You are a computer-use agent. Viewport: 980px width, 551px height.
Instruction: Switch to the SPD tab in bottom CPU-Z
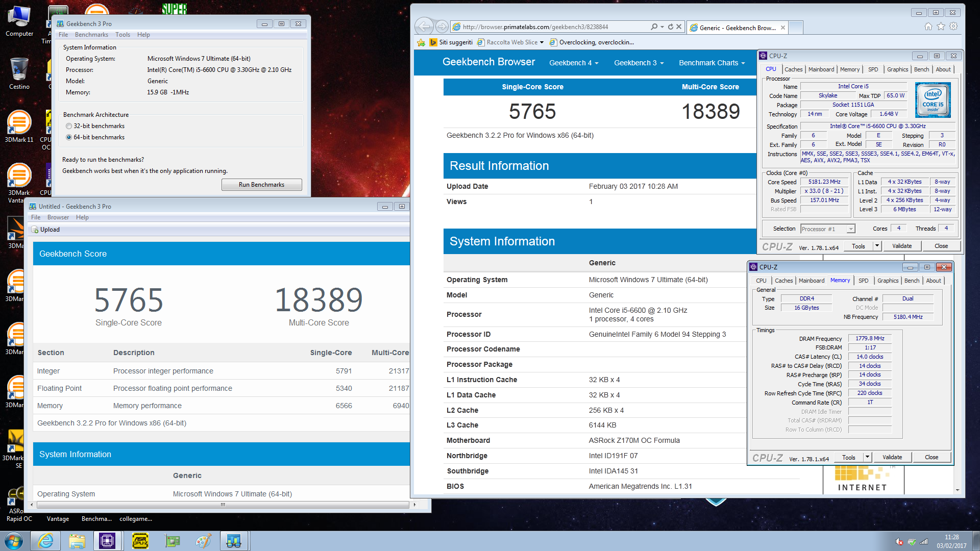coord(863,281)
